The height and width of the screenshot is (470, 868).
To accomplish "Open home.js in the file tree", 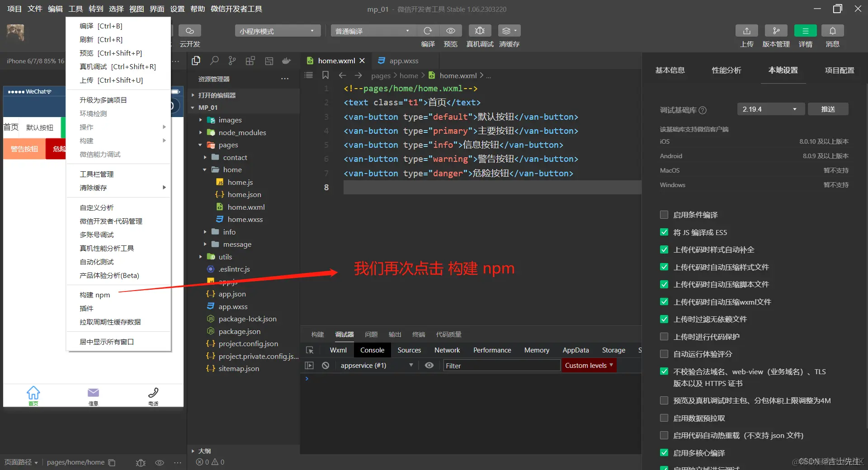I will pos(240,182).
